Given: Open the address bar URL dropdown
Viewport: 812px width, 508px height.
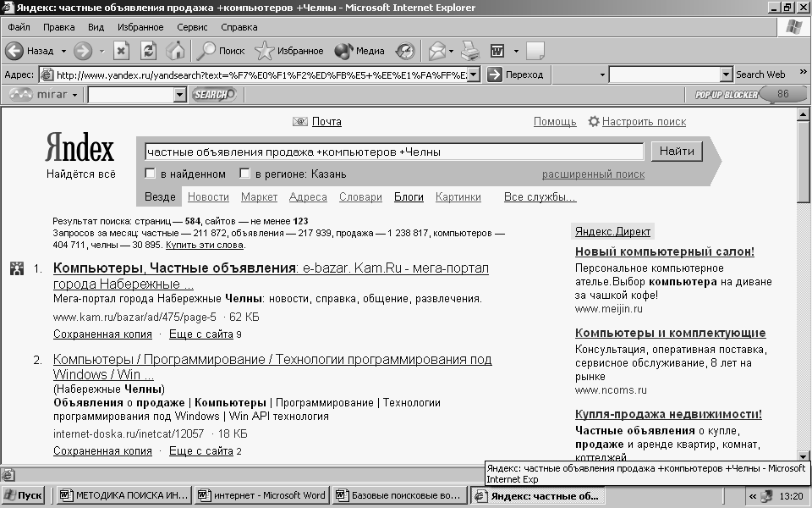Looking at the screenshot, I should pyautogui.click(x=474, y=75).
